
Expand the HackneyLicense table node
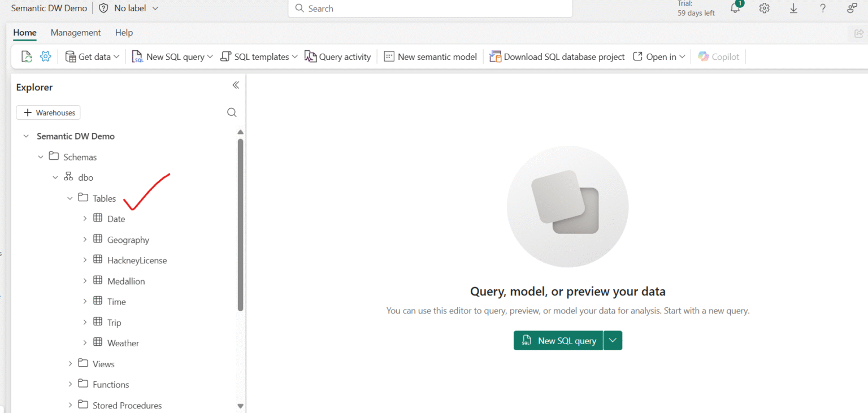(x=85, y=260)
